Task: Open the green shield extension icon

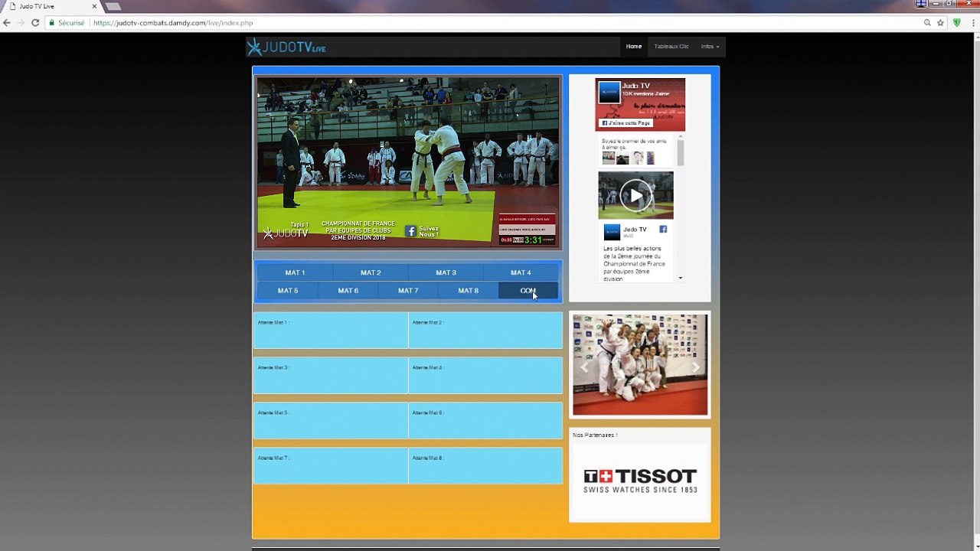Action: (x=956, y=23)
